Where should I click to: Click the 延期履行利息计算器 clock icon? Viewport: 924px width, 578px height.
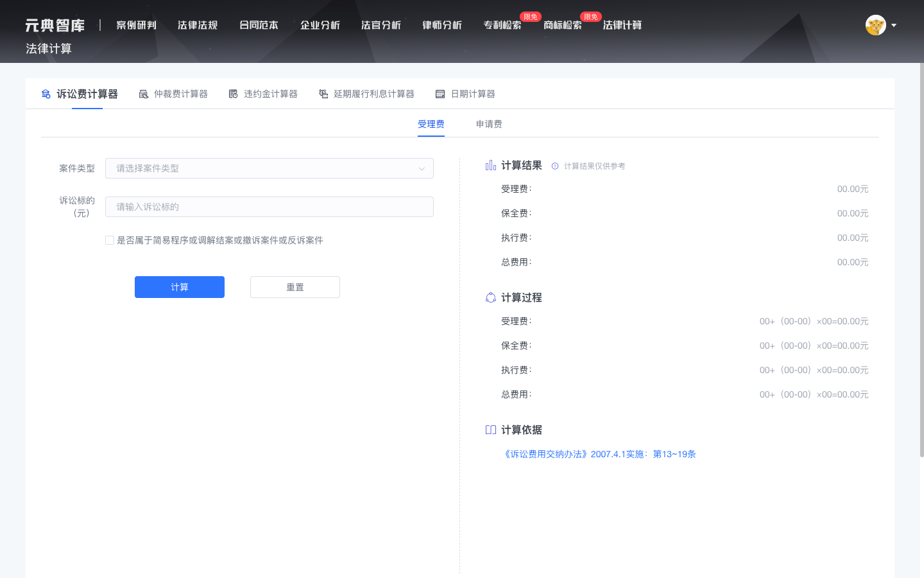click(x=323, y=93)
